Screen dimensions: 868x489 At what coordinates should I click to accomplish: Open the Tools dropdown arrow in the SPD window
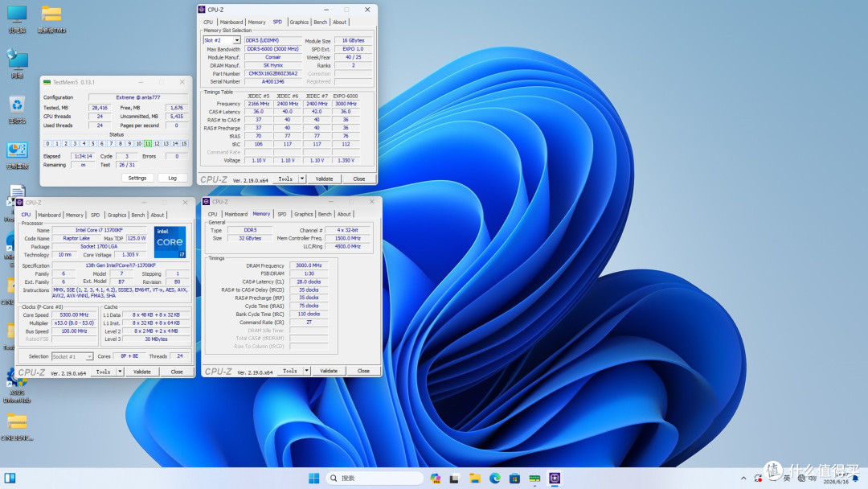tap(302, 179)
